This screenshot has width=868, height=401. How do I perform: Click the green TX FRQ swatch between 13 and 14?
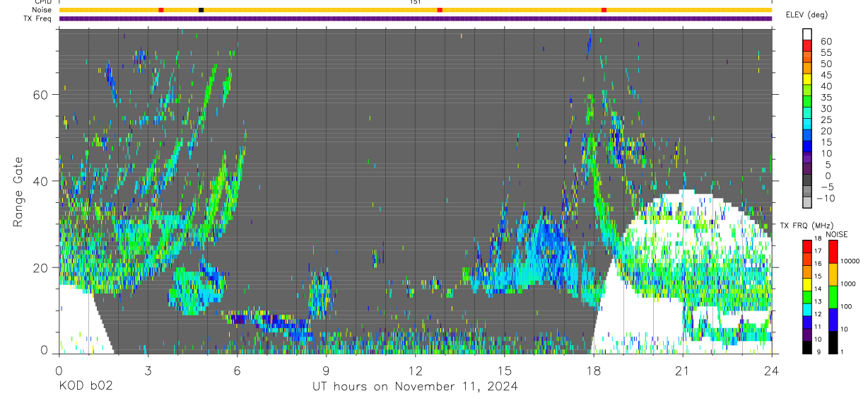click(807, 297)
